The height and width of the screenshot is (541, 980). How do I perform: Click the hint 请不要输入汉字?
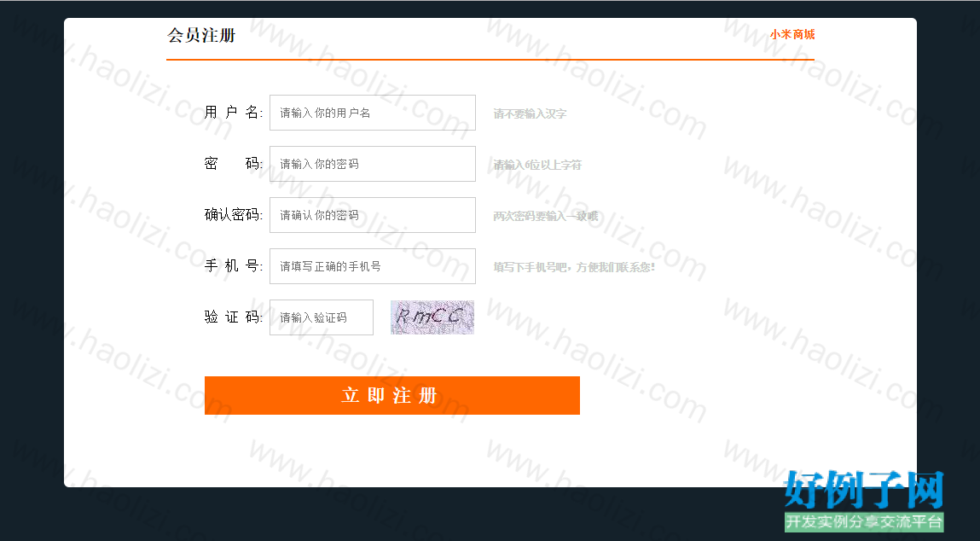coord(530,113)
